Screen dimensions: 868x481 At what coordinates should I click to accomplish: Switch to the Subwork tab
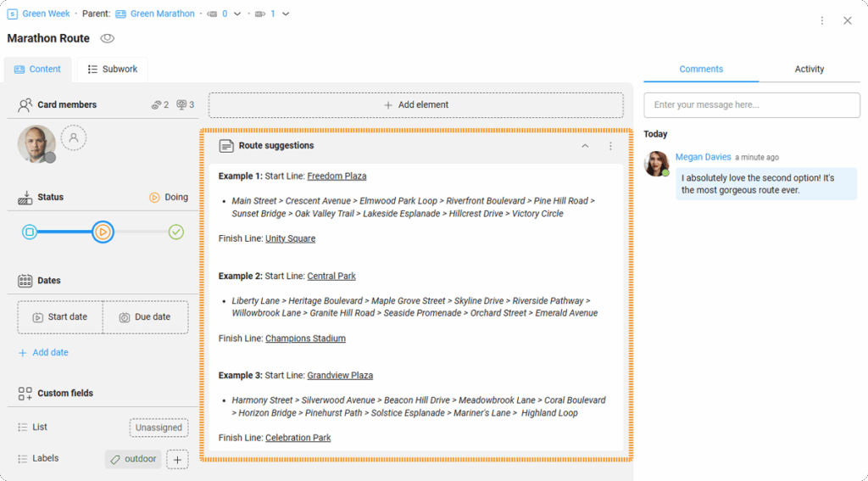pyautogui.click(x=113, y=70)
